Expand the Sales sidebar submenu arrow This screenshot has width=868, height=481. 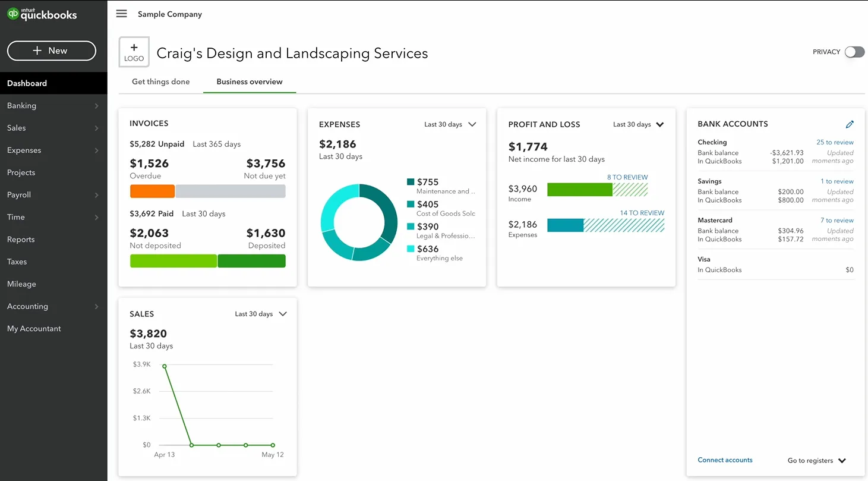click(x=97, y=128)
